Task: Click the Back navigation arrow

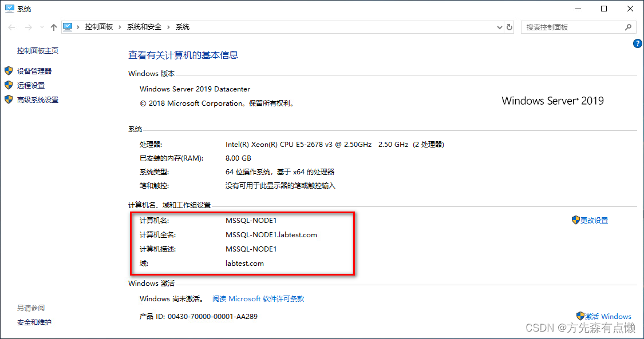Action: [x=11, y=27]
